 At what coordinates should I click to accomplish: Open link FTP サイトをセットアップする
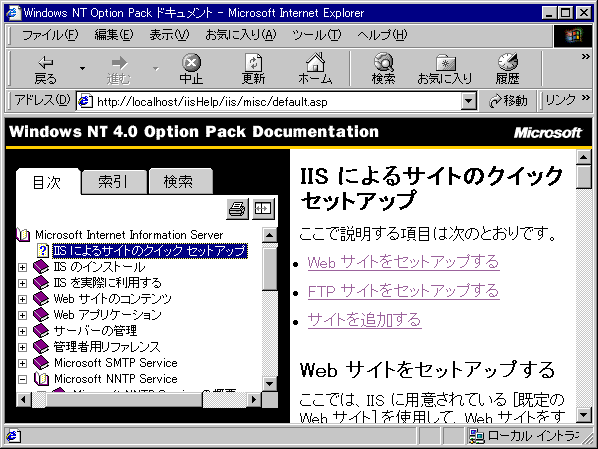click(x=403, y=291)
